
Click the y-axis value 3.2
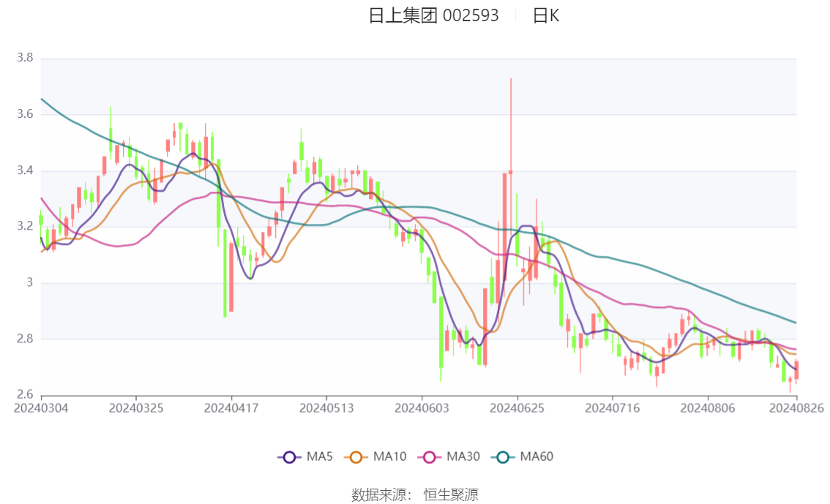(25, 226)
